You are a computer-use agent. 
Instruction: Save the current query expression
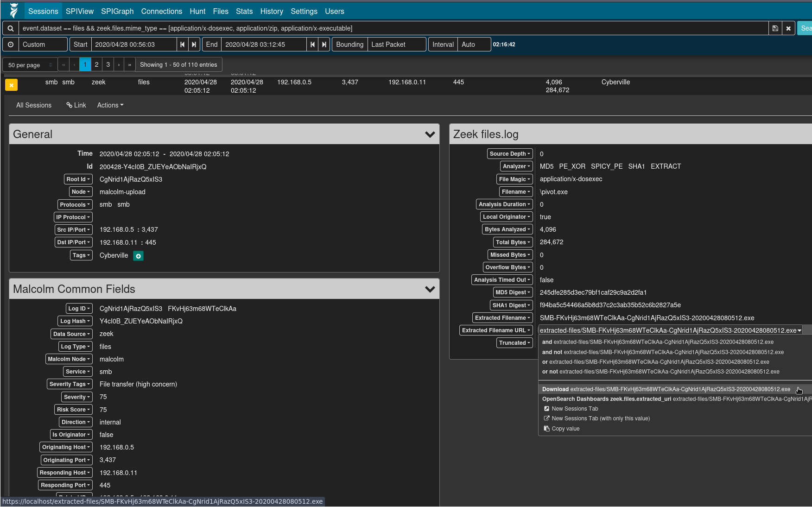tap(775, 28)
